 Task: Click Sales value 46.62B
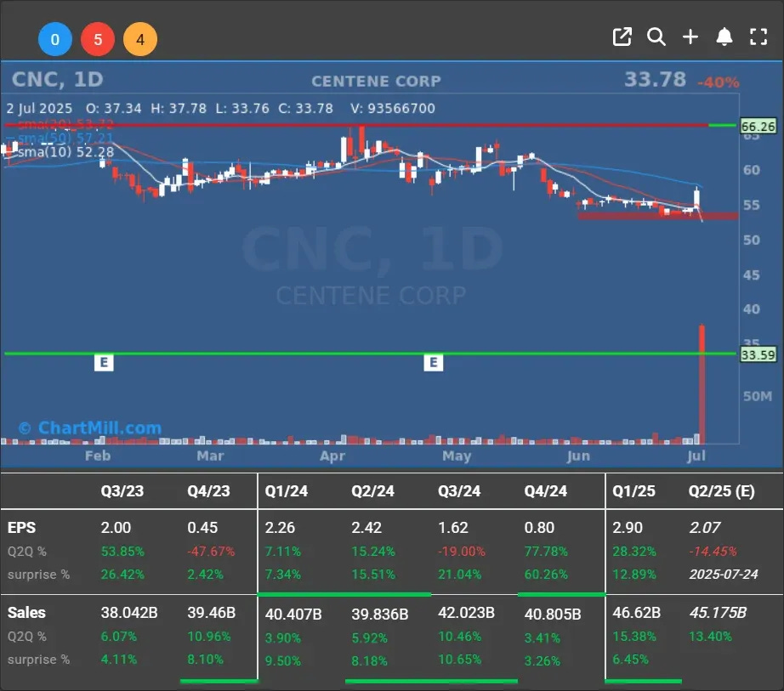coord(637,613)
